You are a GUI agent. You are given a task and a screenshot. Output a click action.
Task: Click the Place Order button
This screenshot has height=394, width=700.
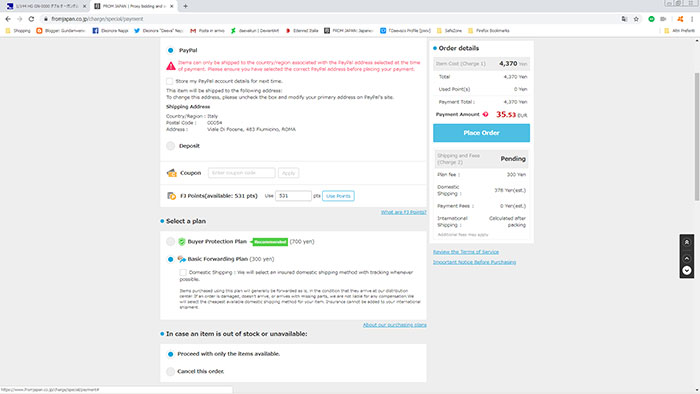tap(481, 133)
